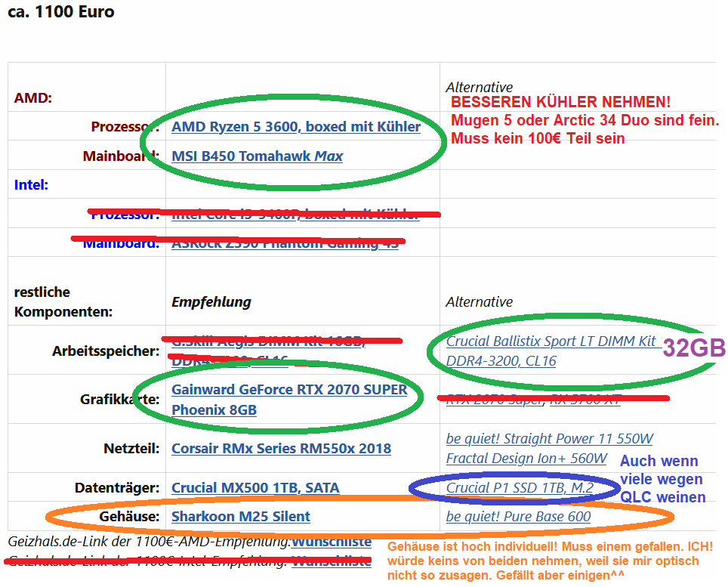Open the crossed-out Wunschliste link for Intel
This screenshot has height=587, width=728.
click(331, 561)
